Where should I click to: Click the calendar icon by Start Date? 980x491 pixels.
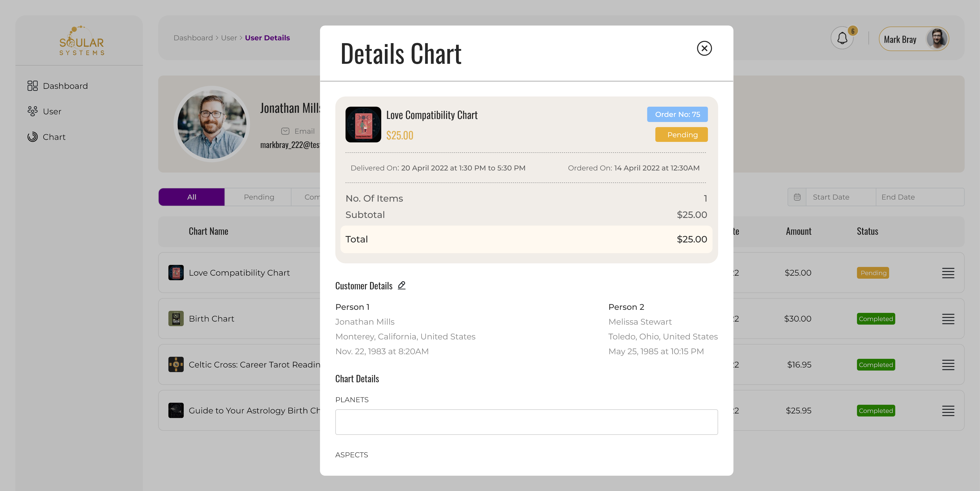(x=797, y=197)
